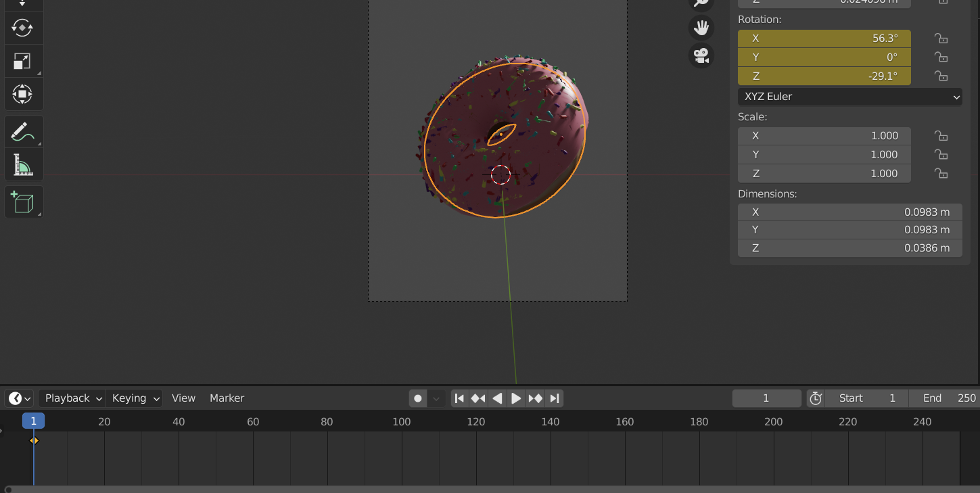Toggle the camera view icon
The width and height of the screenshot is (980, 493).
point(701,55)
